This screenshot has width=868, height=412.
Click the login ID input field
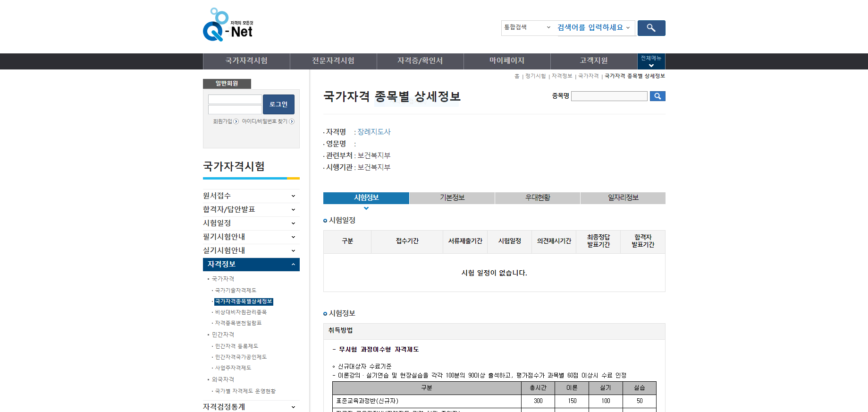tap(235, 99)
